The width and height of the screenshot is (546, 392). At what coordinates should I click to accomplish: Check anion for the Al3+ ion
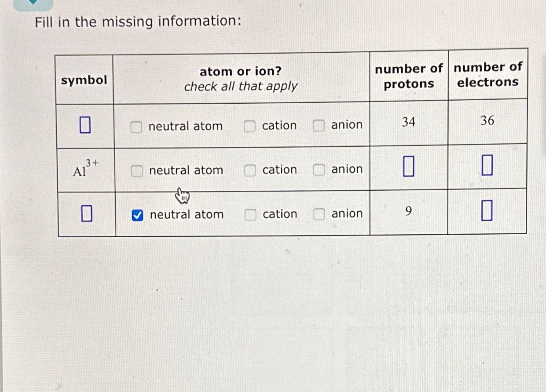coord(318,170)
